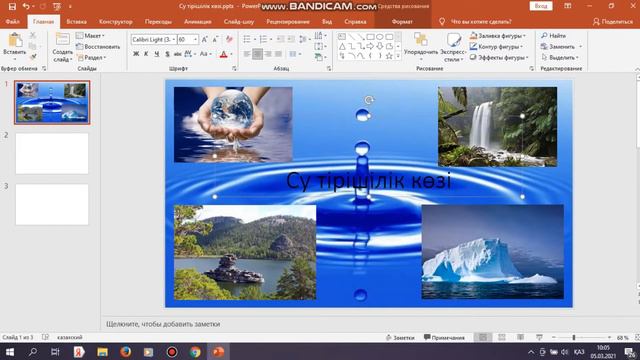Image resolution: width=640 pixels, height=360 pixels.
Task: Toggle center text alignment
Action: [x=258, y=54]
